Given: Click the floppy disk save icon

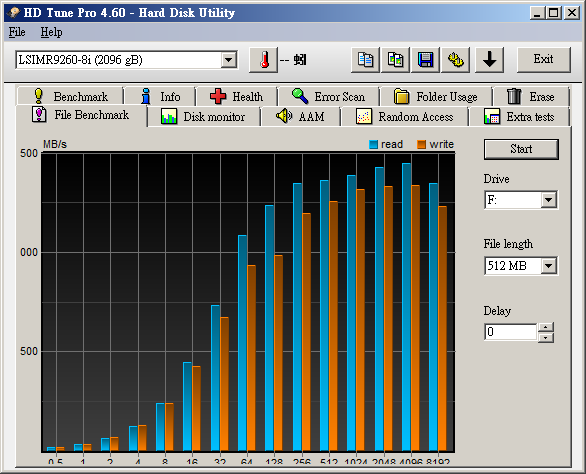Looking at the screenshot, I should point(425,60).
